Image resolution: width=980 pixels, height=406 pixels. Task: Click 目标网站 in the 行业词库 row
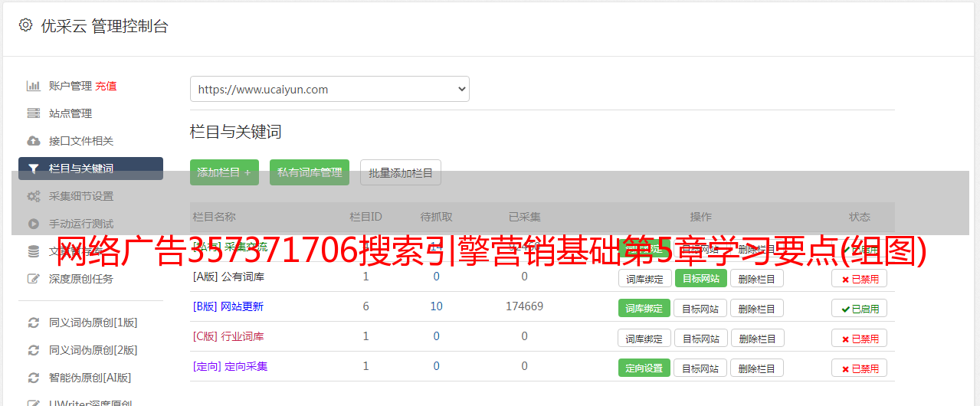pyautogui.click(x=700, y=338)
